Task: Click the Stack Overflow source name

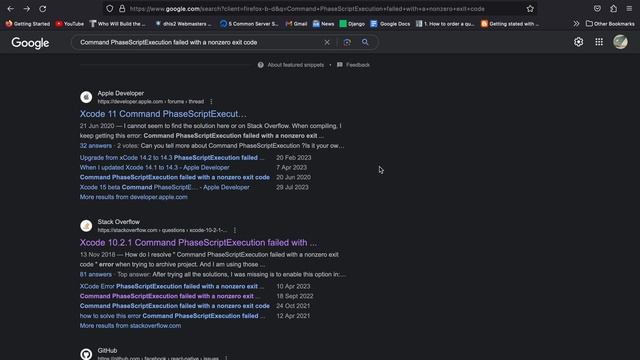Action: click(119, 222)
